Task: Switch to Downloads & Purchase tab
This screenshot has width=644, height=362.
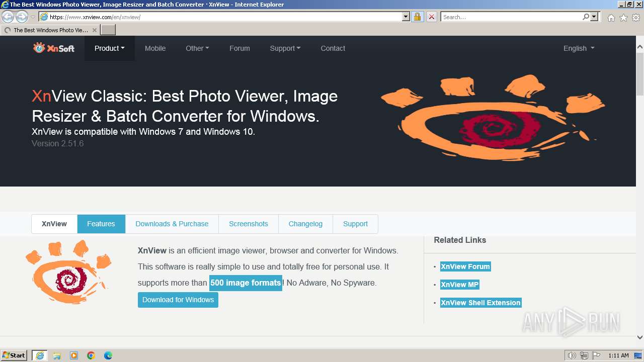Action: 172,224
